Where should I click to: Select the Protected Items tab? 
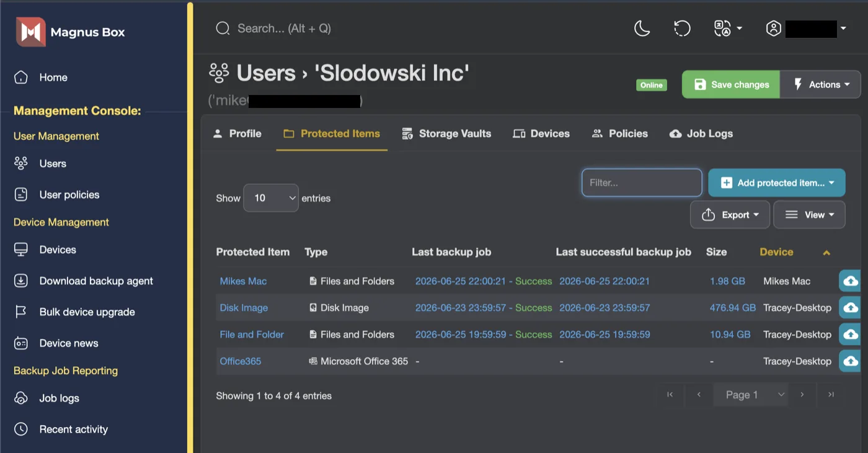[x=332, y=133]
